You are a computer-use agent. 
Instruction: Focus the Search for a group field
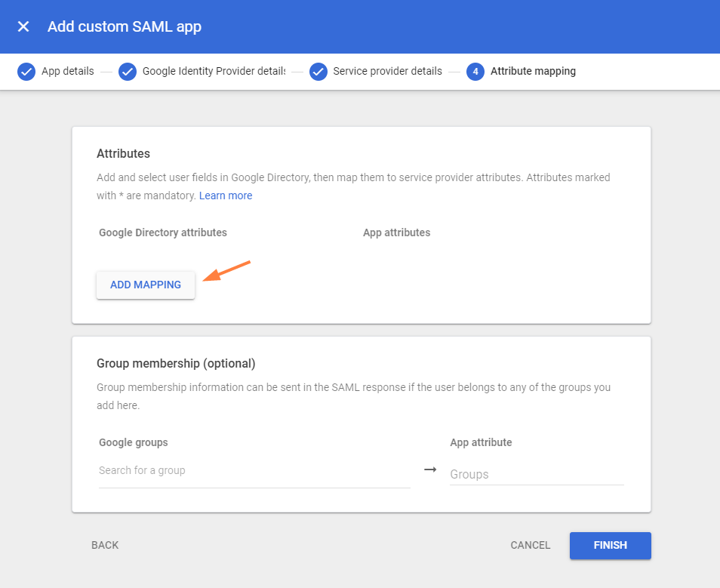point(254,471)
